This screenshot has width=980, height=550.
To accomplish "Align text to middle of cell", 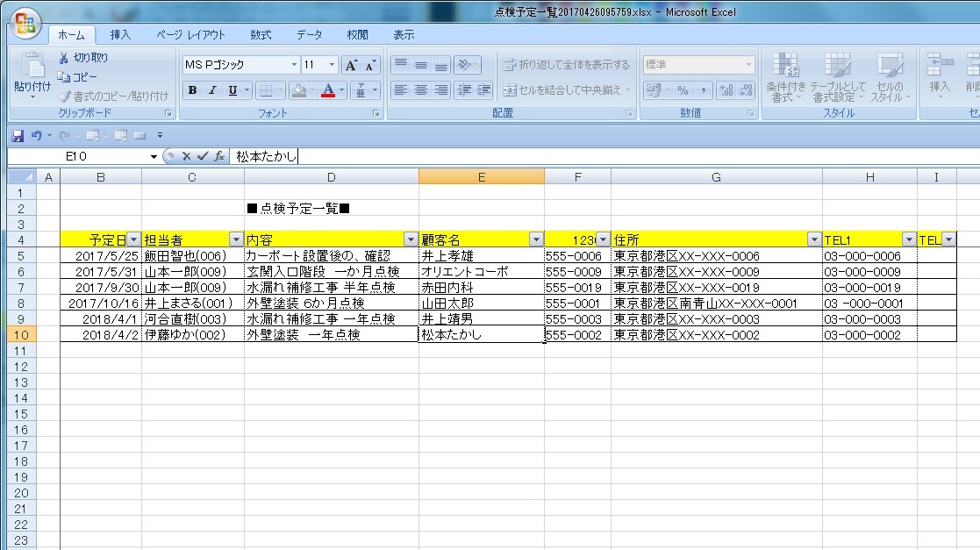I will tap(421, 65).
